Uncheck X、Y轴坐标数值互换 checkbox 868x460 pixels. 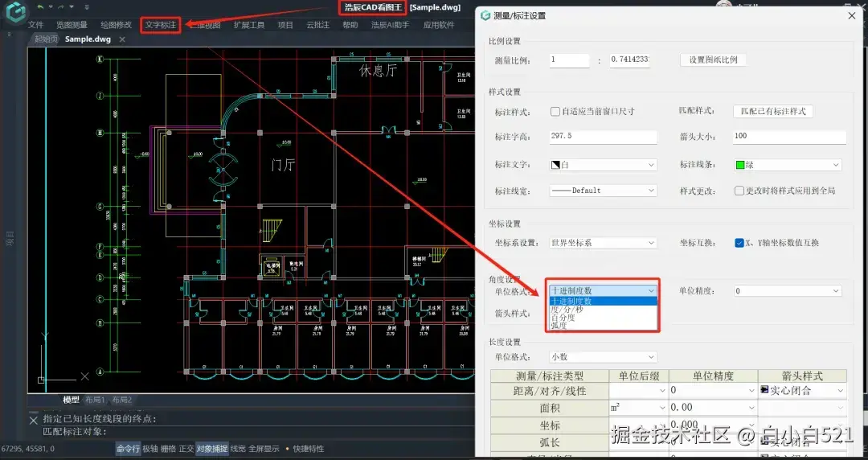click(x=739, y=243)
